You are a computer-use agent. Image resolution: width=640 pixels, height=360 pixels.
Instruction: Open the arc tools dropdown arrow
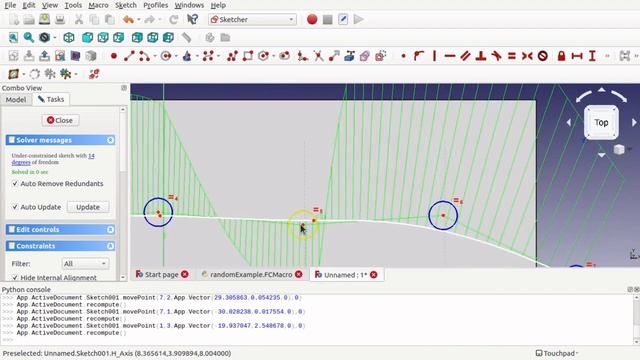pos(155,56)
